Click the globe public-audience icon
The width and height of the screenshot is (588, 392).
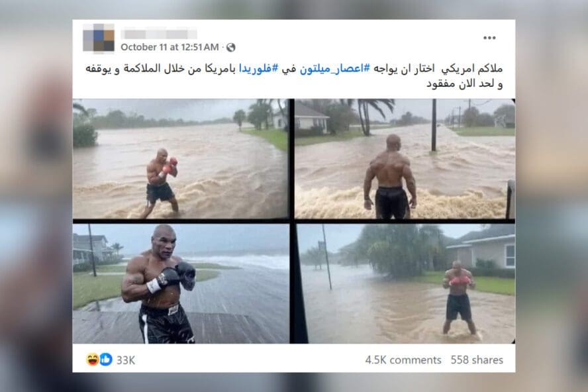click(x=230, y=47)
